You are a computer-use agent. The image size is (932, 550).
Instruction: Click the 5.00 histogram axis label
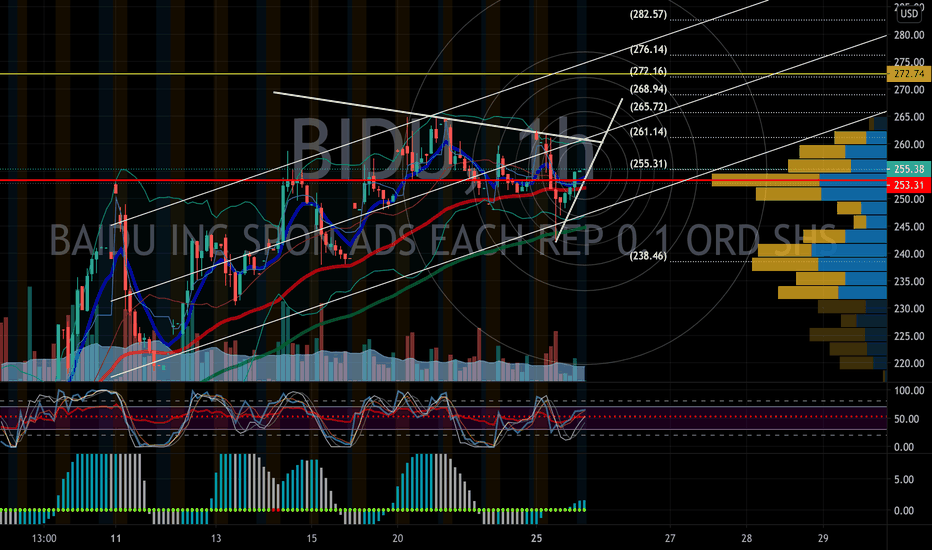(905, 480)
